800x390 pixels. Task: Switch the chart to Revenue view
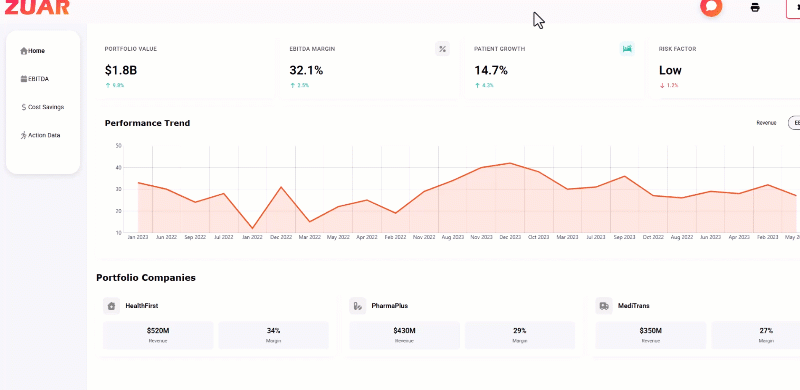(x=766, y=123)
